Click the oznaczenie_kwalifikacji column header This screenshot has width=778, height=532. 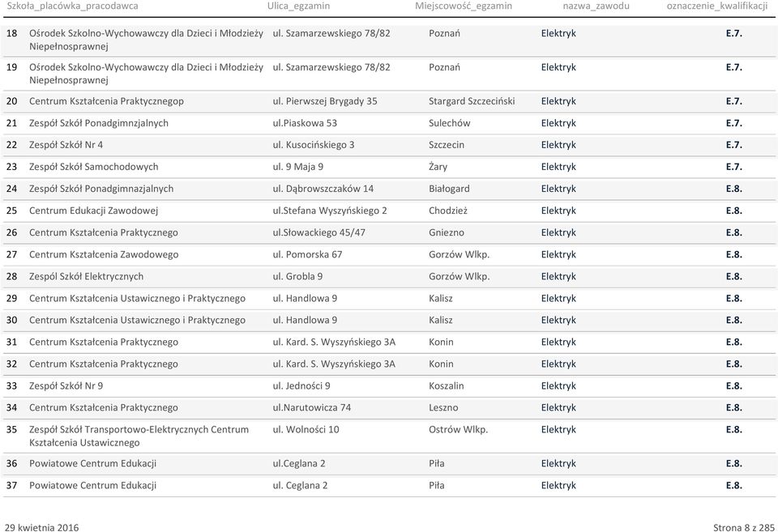pyautogui.click(x=717, y=6)
